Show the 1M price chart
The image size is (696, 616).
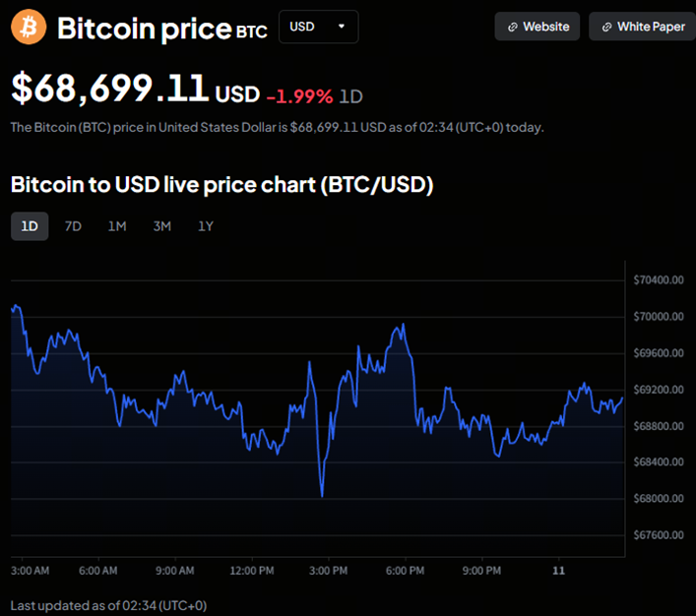tap(117, 226)
